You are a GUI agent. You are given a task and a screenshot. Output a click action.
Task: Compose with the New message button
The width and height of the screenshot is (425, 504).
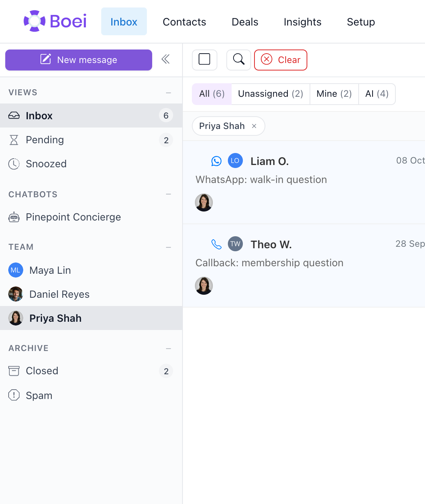coord(79,60)
